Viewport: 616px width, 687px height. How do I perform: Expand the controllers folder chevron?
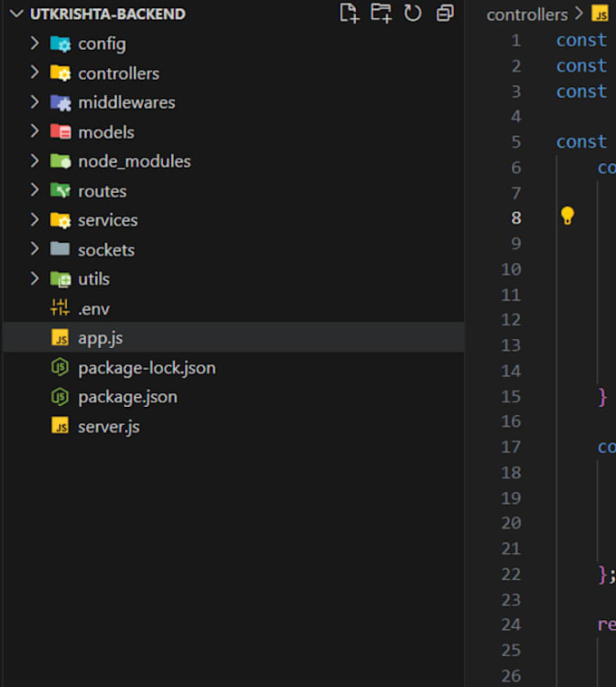34,73
